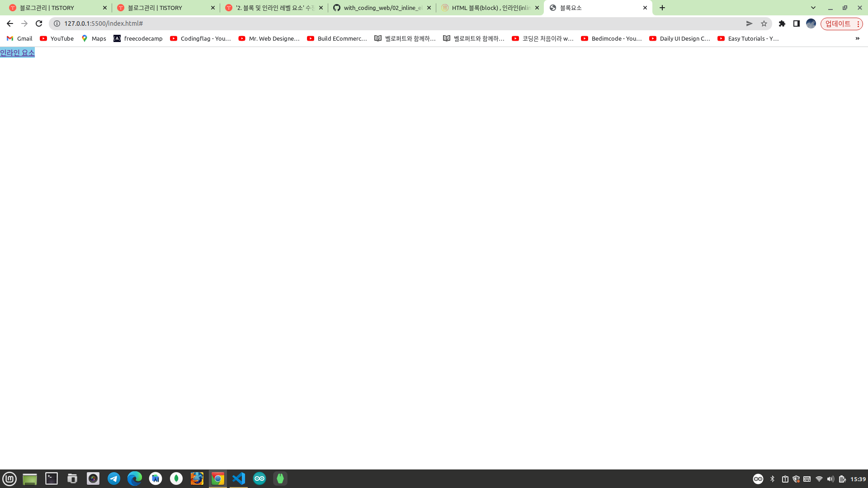The image size is (868, 488).
Task: Click the 인라인 요소 link
Action: [x=17, y=53]
